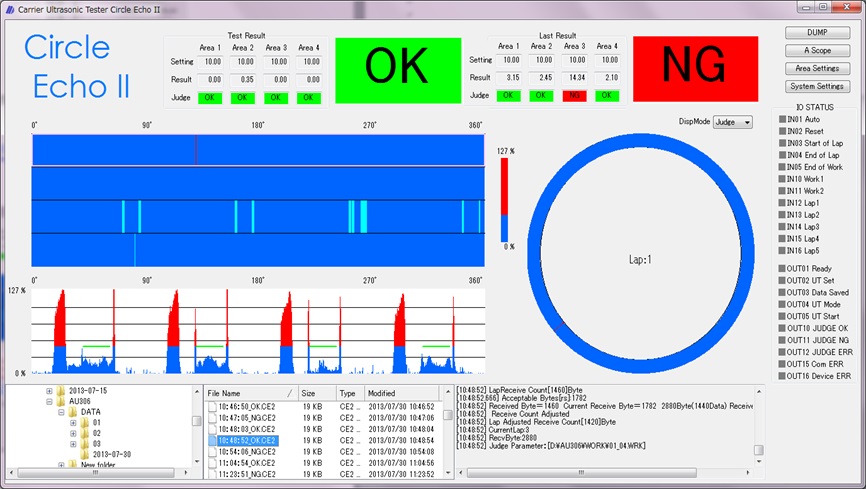Screen dimensions: 866x489
Task: Click the IN05 End of Work indicator
Action: pyautogui.click(x=782, y=167)
